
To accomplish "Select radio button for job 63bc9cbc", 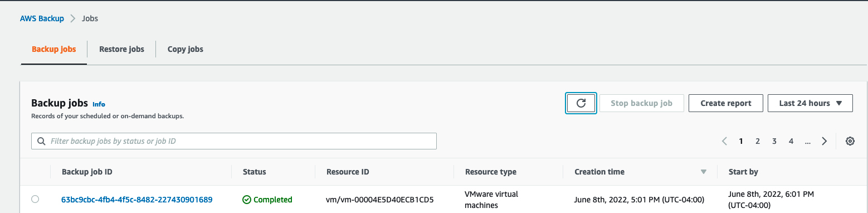I will click(35, 199).
